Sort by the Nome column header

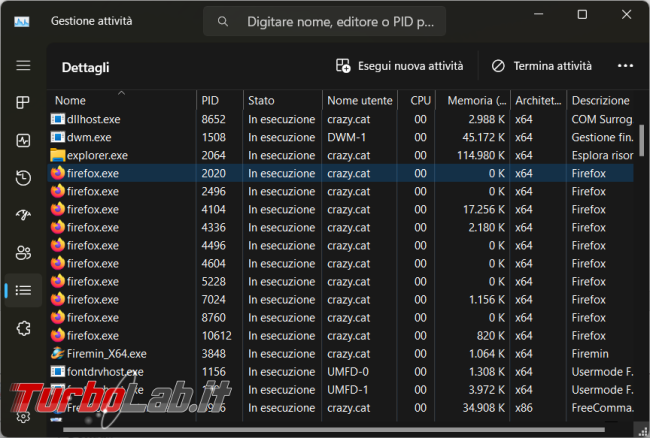[121, 100]
